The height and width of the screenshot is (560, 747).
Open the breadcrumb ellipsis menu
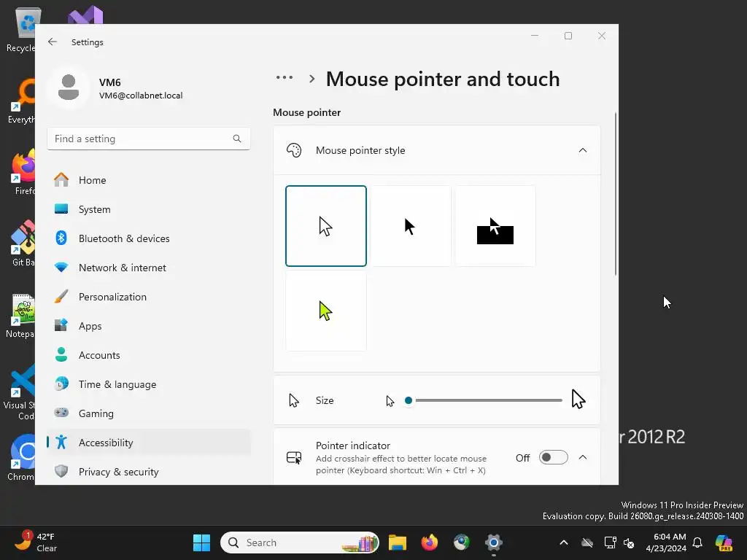coord(285,77)
